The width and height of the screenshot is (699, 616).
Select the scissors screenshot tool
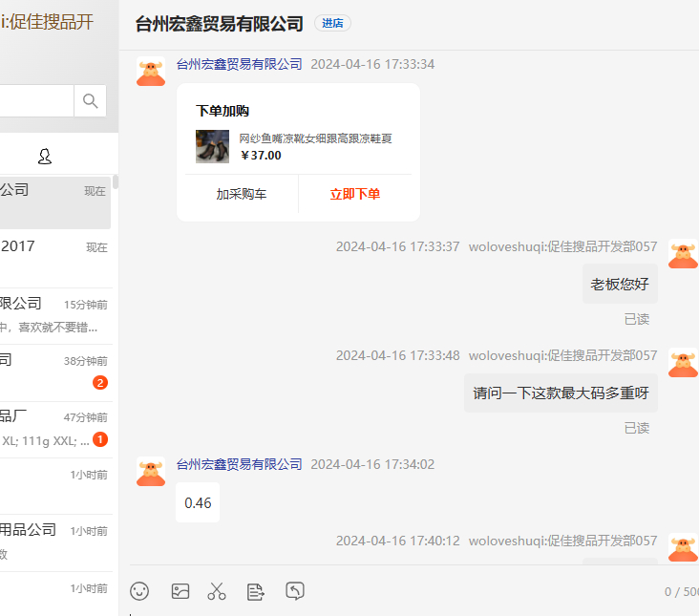[217, 591]
